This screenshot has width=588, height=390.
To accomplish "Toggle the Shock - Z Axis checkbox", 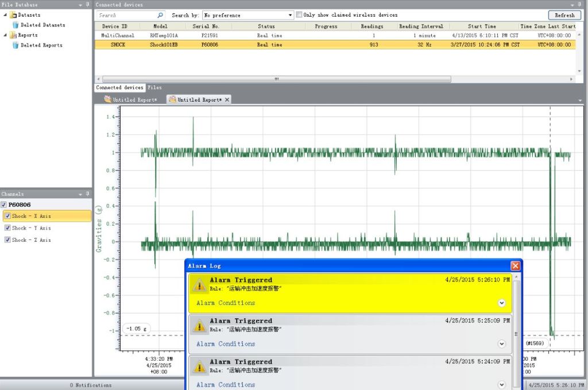I will pyautogui.click(x=7, y=240).
